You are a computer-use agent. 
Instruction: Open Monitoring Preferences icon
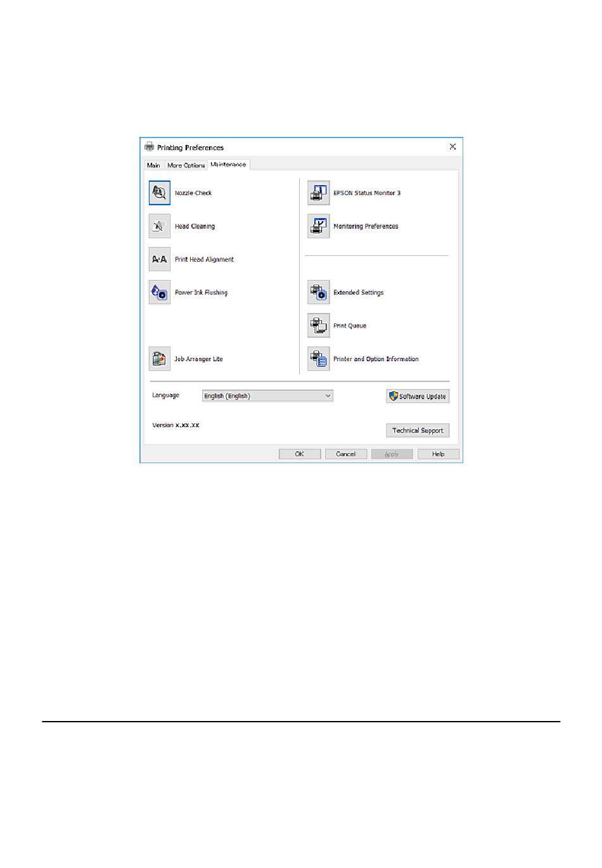pyautogui.click(x=319, y=226)
